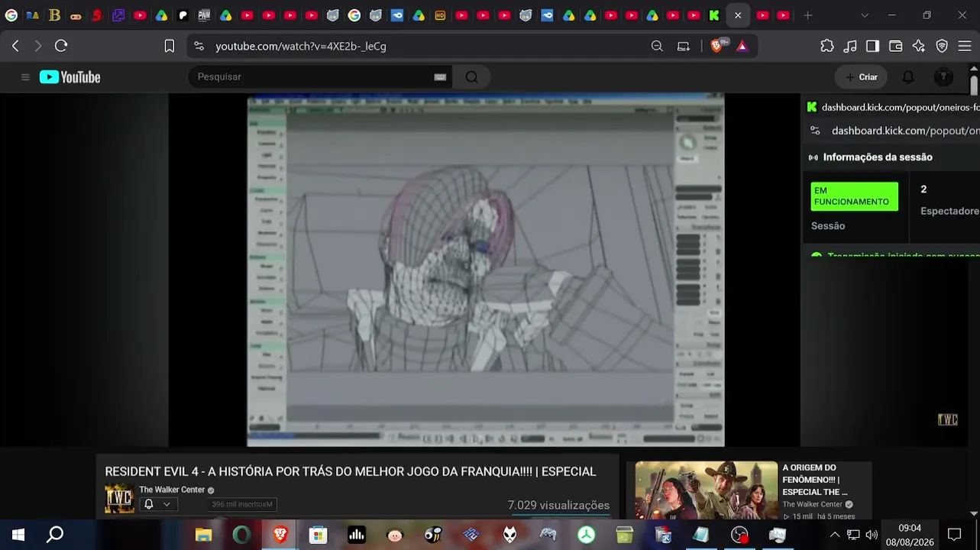Click the YouTube search magnifier button
The height and width of the screenshot is (550, 980).
click(x=471, y=76)
